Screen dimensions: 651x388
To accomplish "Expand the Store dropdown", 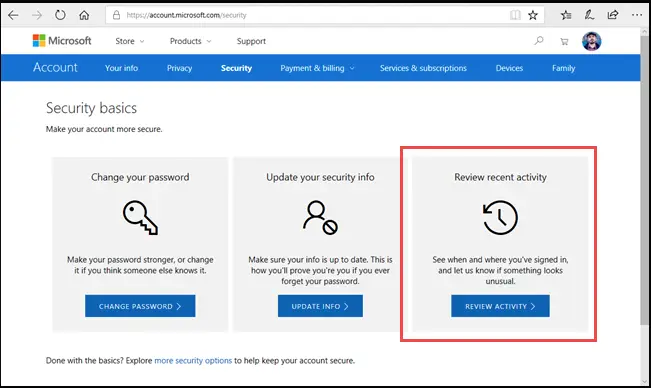I will (x=130, y=41).
